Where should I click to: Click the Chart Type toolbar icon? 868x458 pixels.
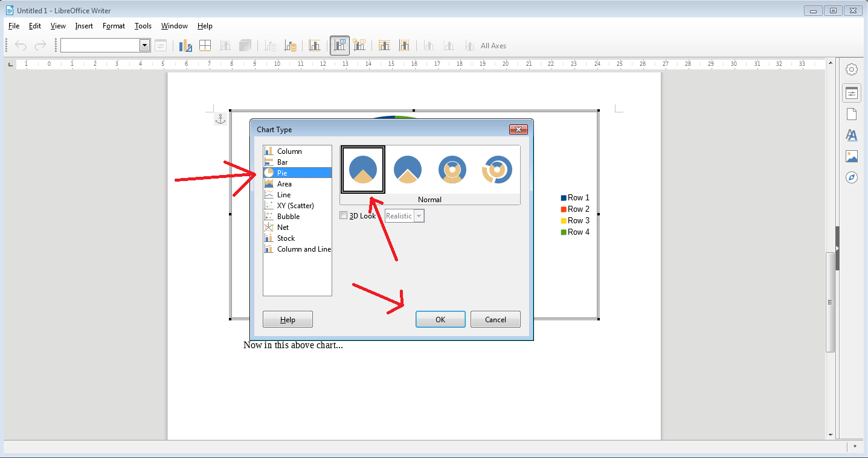pyautogui.click(x=185, y=46)
